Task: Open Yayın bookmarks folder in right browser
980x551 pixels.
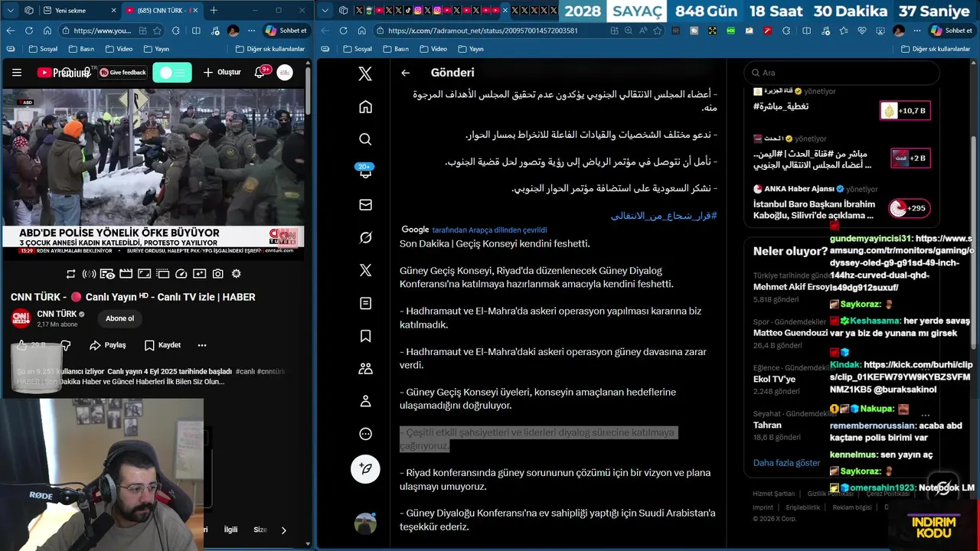Action: [x=471, y=49]
